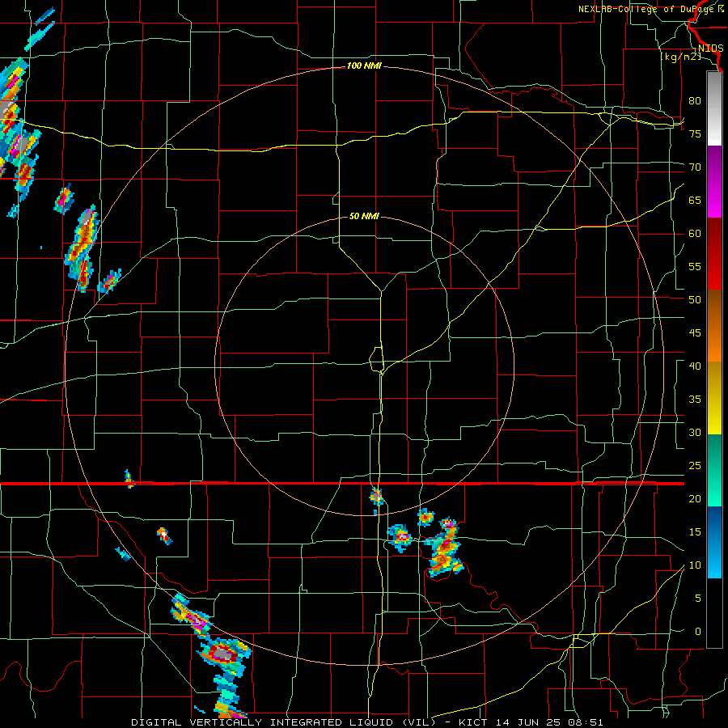Screen dimensions: 728x728
Task: Click the 45 value on the scale
Action: 695,333
